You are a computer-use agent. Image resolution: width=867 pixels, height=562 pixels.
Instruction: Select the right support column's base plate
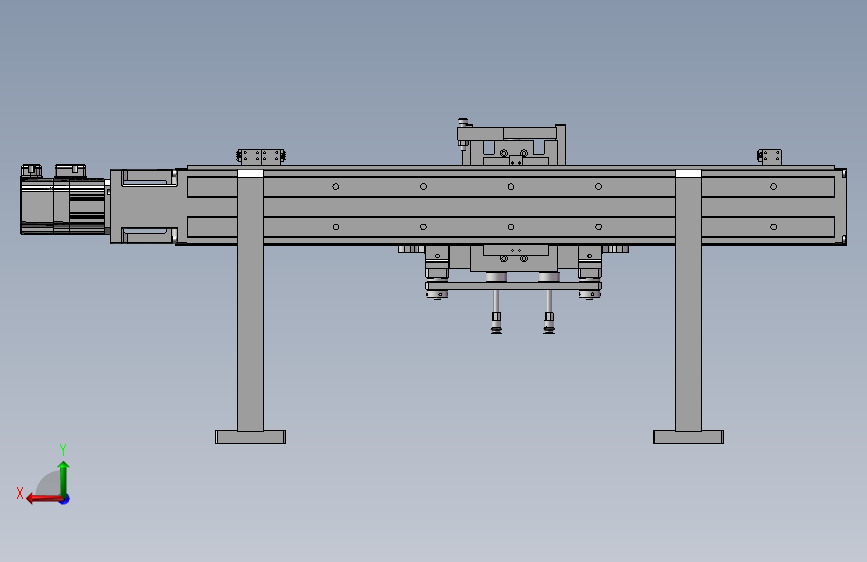688,437
